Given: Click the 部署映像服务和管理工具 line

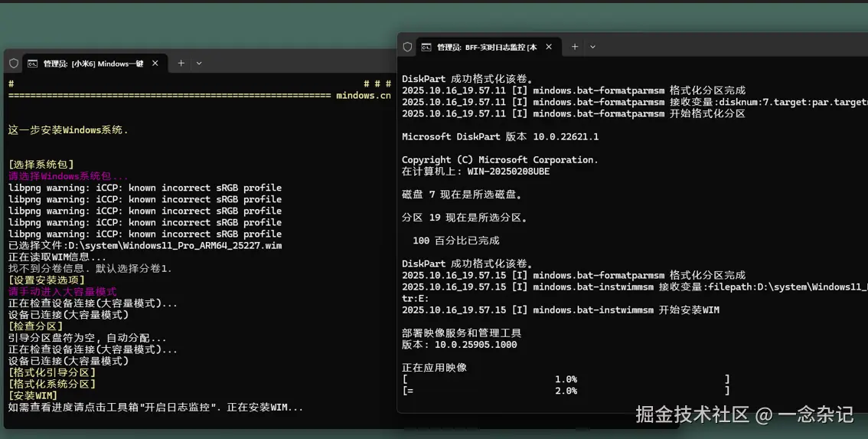Looking at the screenshot, I should [x=462, y=333].
